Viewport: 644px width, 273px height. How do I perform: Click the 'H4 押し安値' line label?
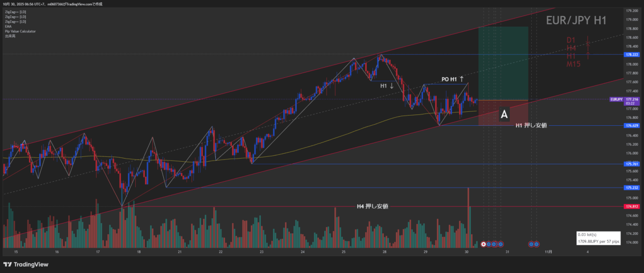tap(372, 206)
